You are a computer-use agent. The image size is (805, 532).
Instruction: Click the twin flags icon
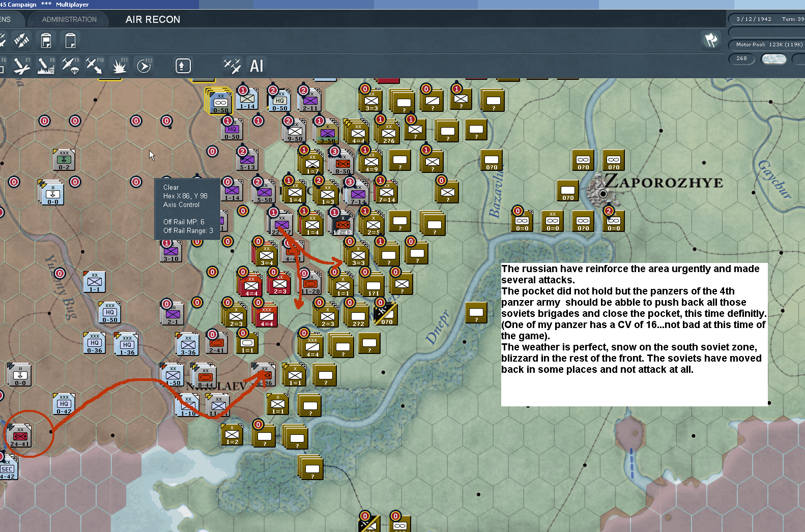711,40
